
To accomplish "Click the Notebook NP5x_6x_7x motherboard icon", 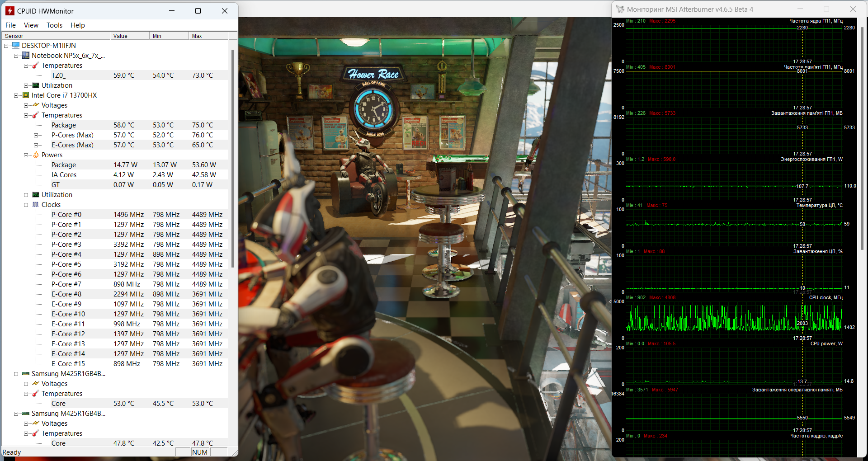I will (26, 55).
